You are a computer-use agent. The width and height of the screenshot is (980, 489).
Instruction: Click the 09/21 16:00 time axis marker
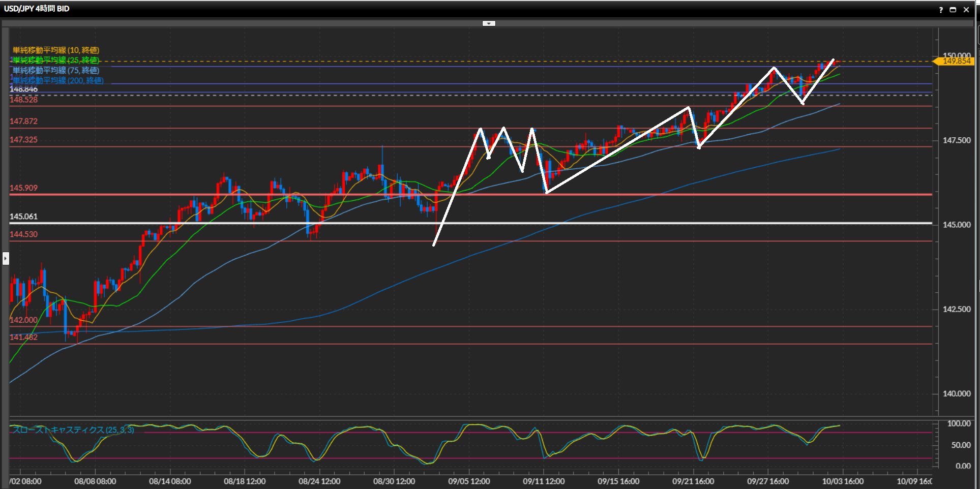click(693, 481)
